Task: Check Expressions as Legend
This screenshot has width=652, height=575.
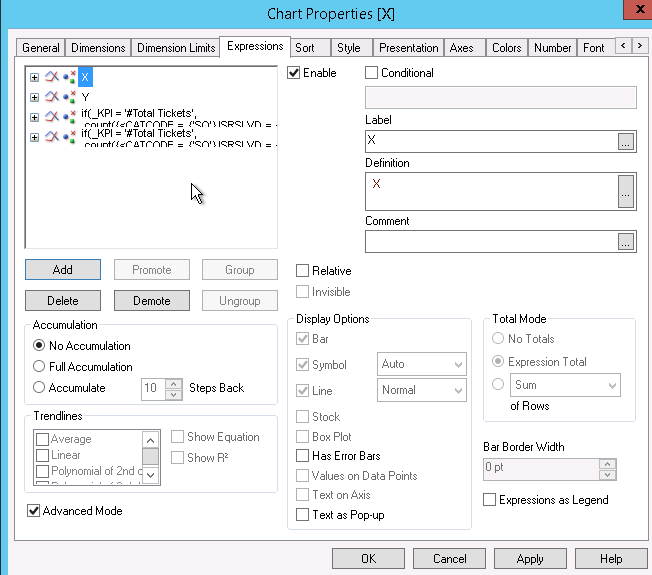Action: pyautogui.click(x=489, y=500)
